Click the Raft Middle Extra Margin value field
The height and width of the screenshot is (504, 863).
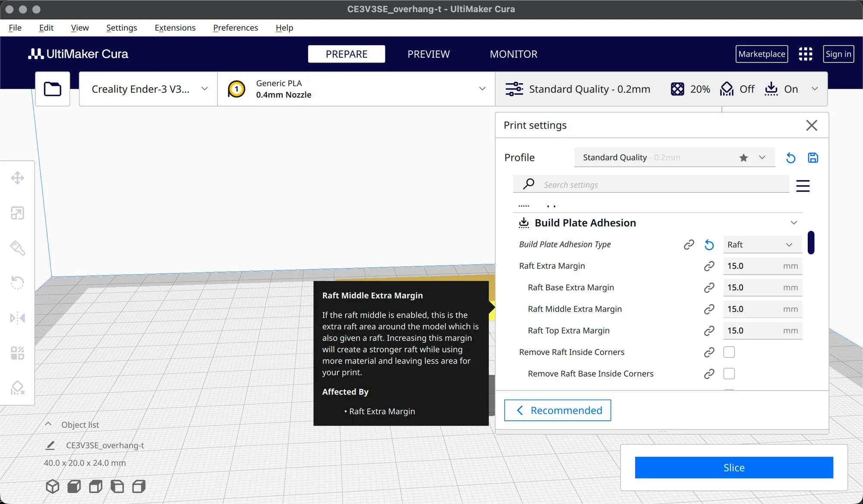point(762,309)
